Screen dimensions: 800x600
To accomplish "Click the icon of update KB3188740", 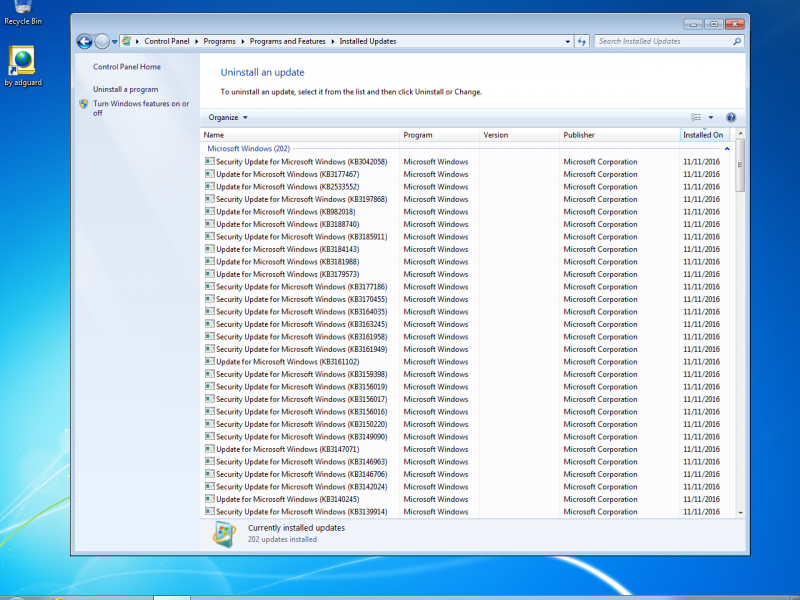I will 210,223.
